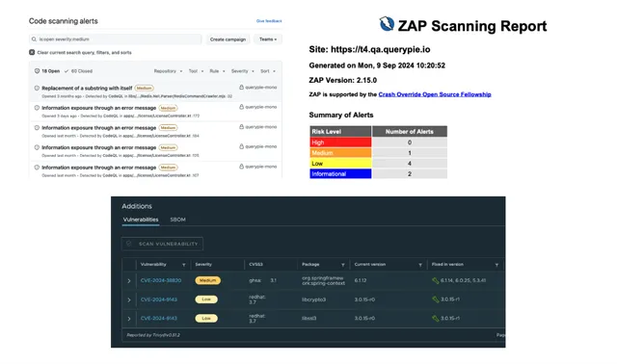The height and width of the screenshot is (364, 617).
Task: Clear current search query, filters, and sorts
Action: pos(80,52)
